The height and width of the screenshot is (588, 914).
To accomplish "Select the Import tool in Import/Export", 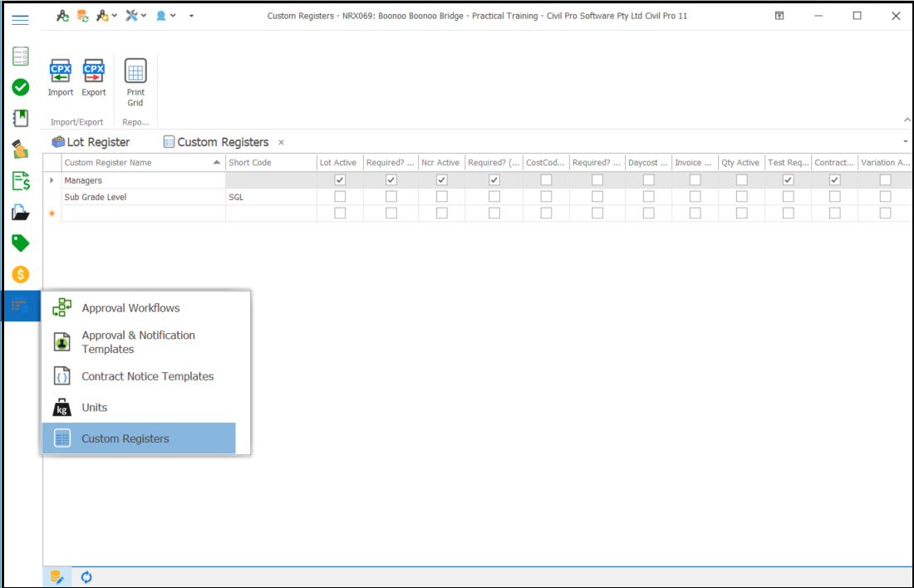I will coord(60,77).
